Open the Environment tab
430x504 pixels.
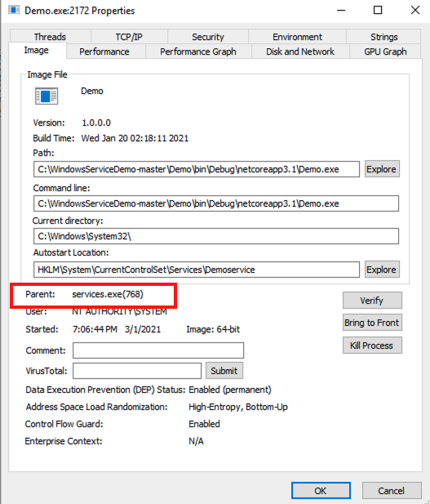297,37
